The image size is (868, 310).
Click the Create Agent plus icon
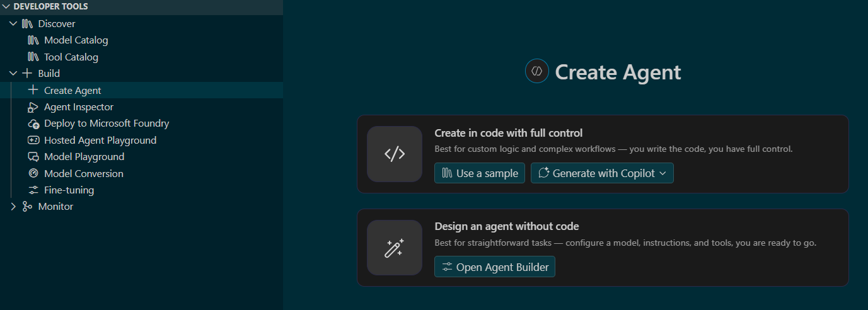click(33, 90)
